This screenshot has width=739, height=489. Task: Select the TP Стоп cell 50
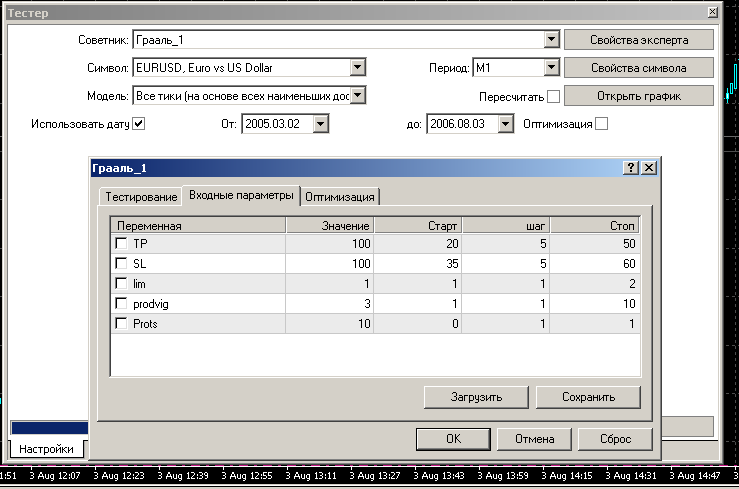pos(594,244)
